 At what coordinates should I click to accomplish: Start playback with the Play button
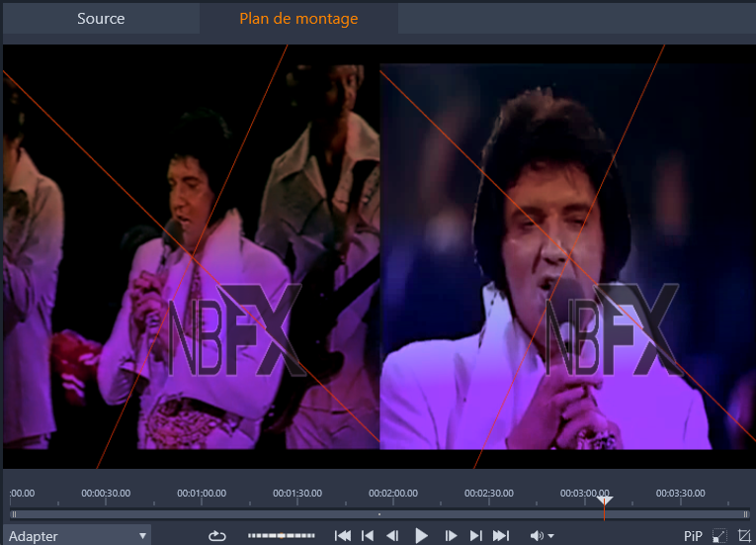[x=421, y=535]
